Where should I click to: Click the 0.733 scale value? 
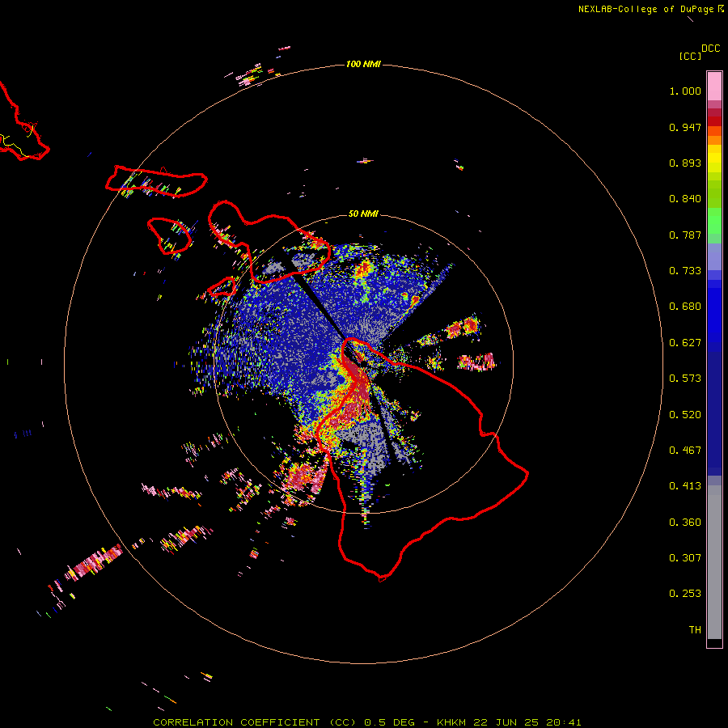(x=685, y=271)
